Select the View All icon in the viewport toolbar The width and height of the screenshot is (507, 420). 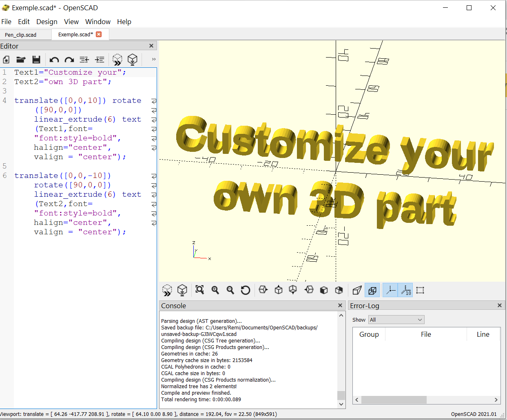point(199,290)
